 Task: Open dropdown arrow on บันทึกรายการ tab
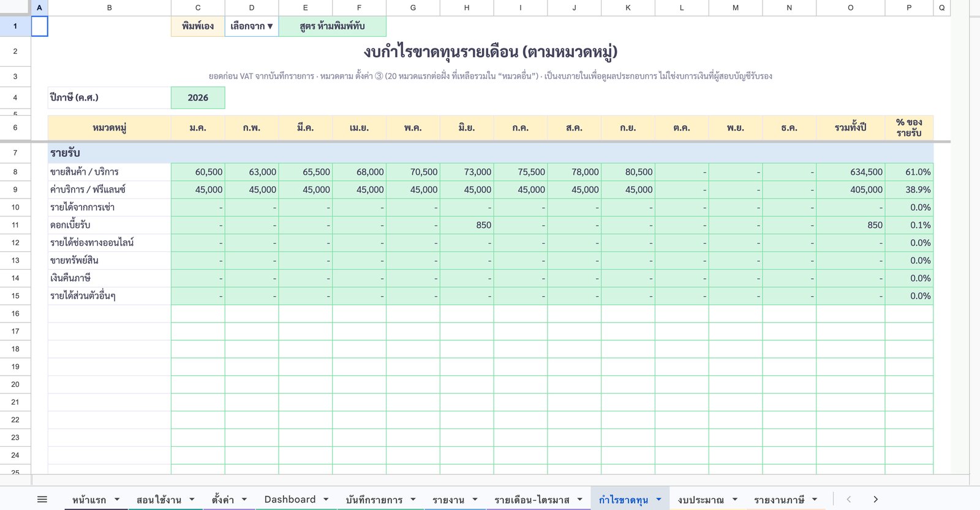point(413,500)
